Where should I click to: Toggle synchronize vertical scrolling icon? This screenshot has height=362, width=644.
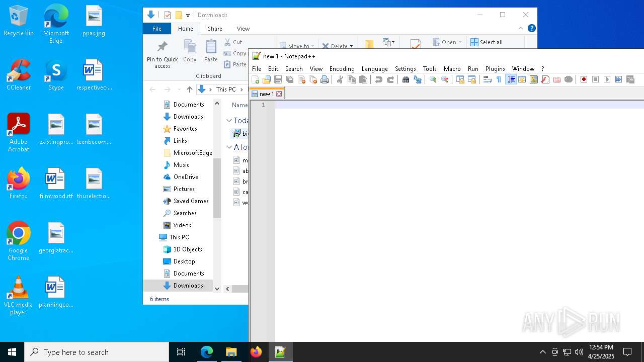tap(460, 79)
